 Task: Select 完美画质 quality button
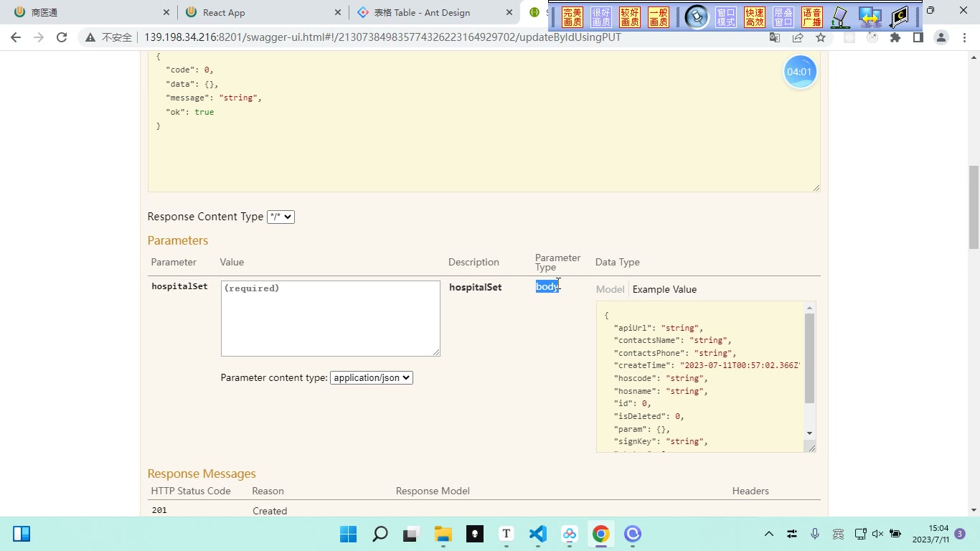(x=573, y=17)
